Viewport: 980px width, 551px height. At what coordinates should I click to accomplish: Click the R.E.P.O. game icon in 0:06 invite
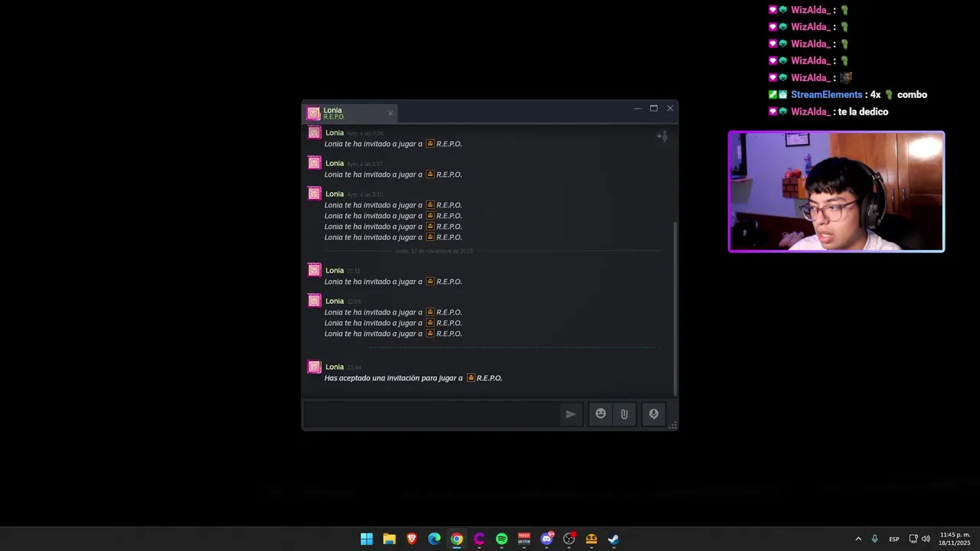430,143
